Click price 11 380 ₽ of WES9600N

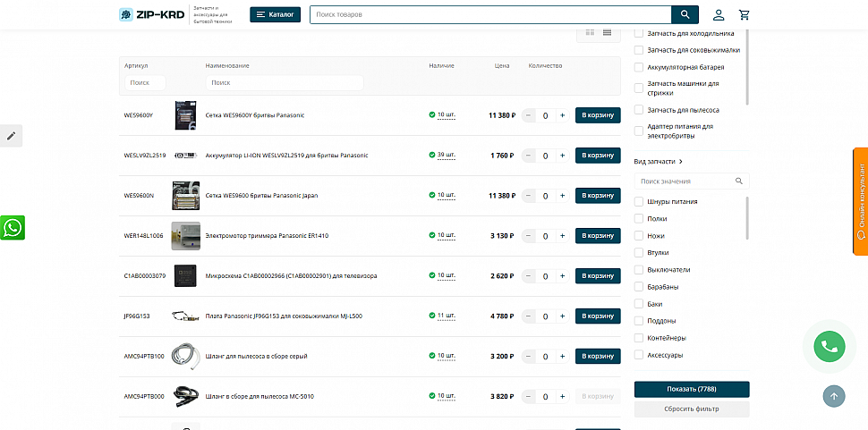(x=502, y=196)
